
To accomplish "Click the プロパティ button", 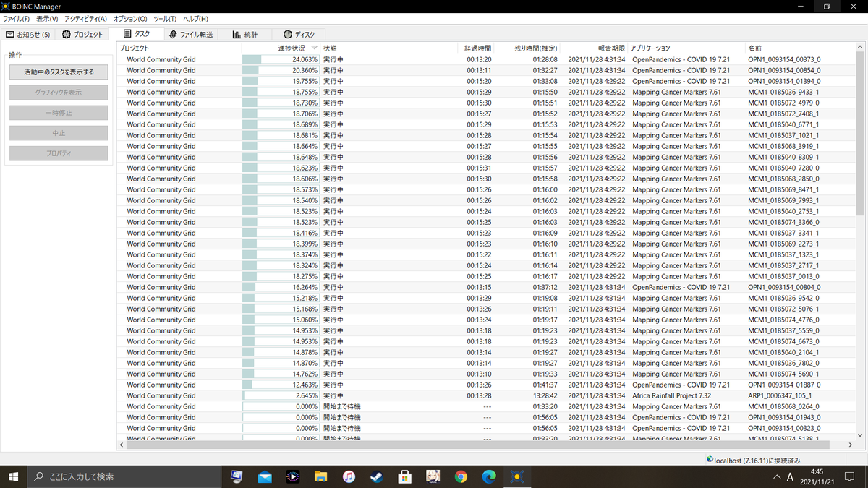I will pyautogui.click(x=59, y=153).
